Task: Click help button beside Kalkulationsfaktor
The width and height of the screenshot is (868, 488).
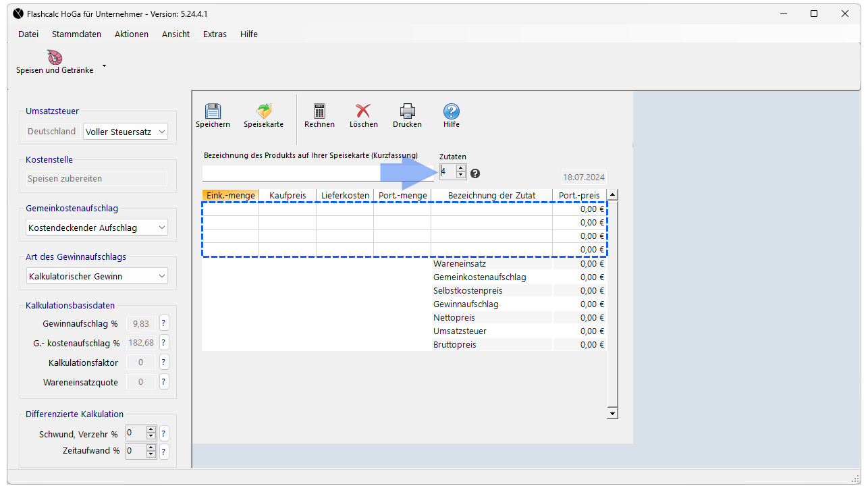Action: point(164,362)
